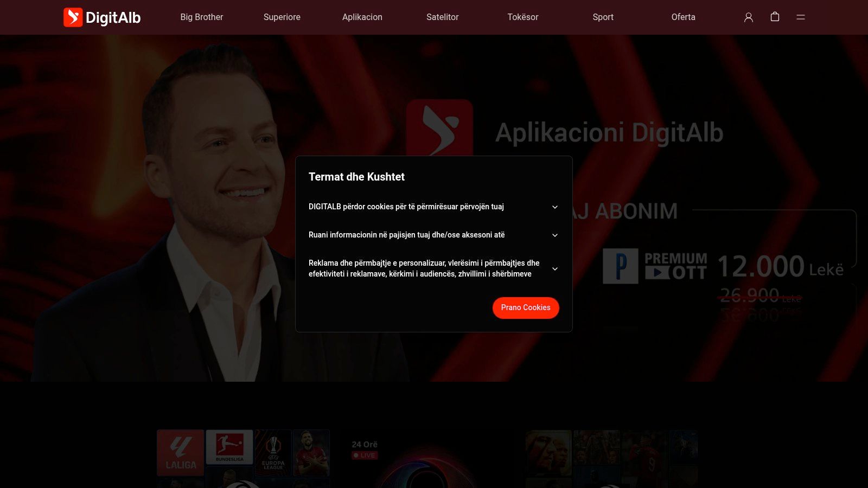The width and height of the screenshot is (868, 488).
Task: Select the Satelitor navigation item
Action: (442, 17)
